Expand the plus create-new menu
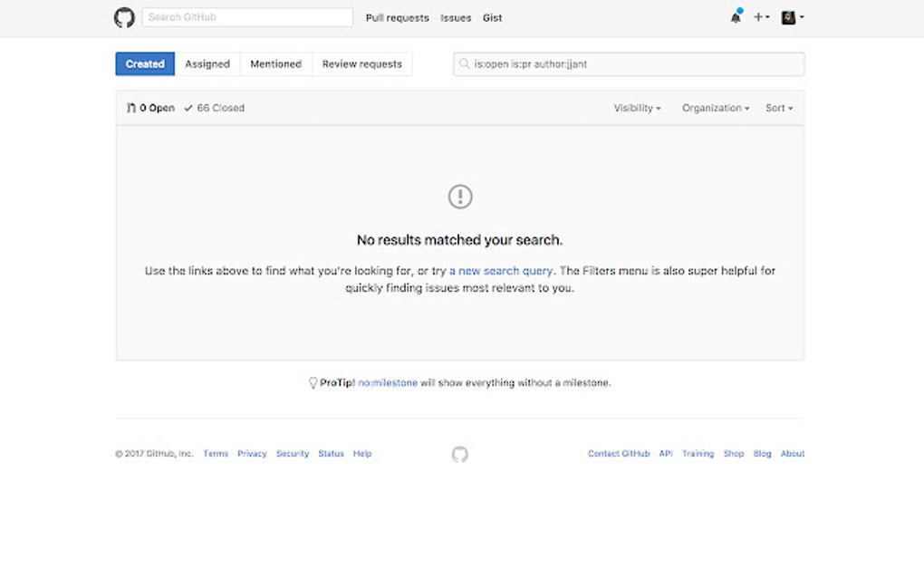 pyautogui.click(x=761, y=17)
